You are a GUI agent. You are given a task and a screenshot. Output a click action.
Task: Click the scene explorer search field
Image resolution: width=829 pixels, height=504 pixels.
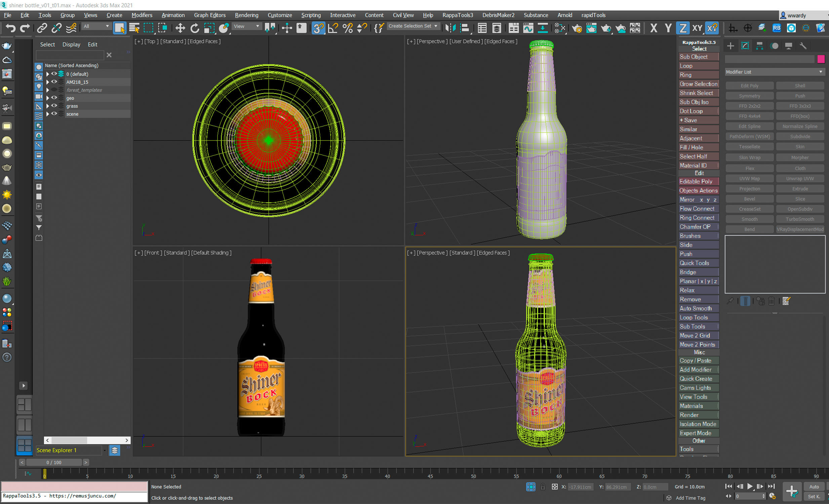coord(70,55)
